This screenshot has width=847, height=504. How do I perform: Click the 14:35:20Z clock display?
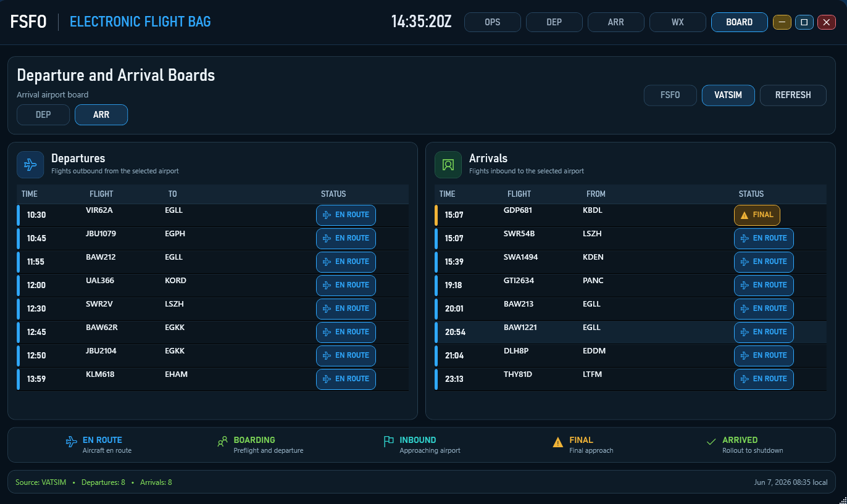(422, 22)
